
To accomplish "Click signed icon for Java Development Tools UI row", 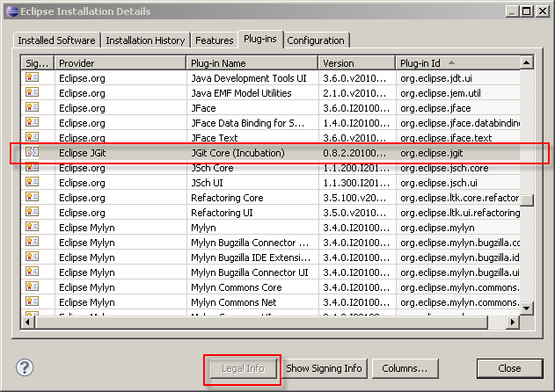I will point(32,77).
